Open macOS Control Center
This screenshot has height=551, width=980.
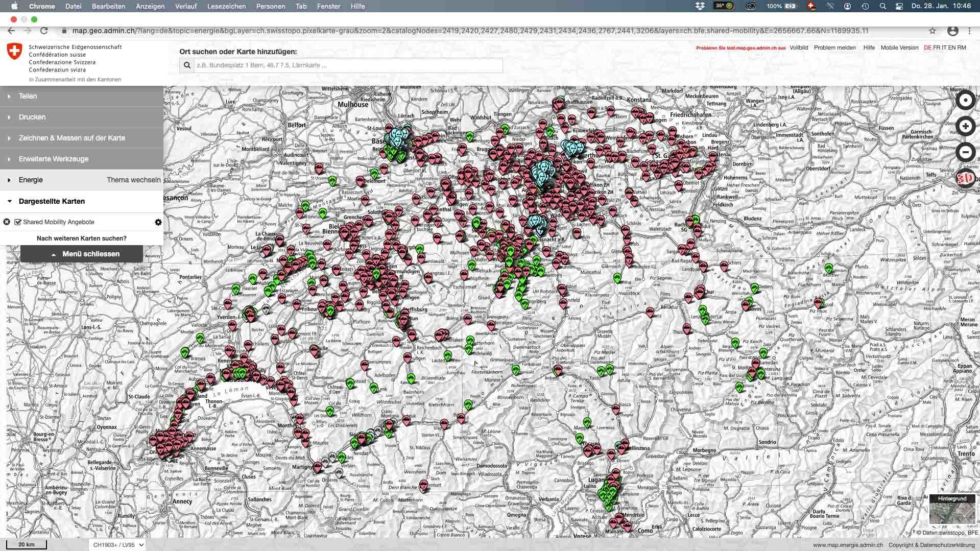pyautogui.click(x=899, y=6)
